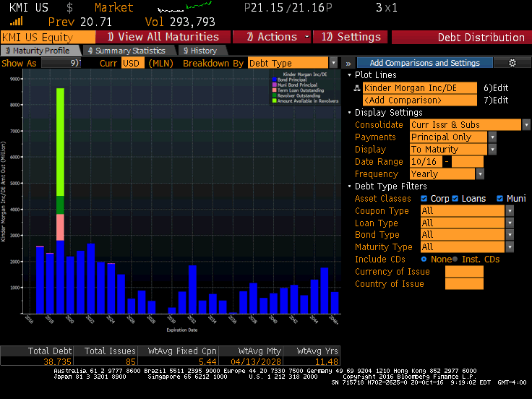Open the Settings menu

click(350, 37)
